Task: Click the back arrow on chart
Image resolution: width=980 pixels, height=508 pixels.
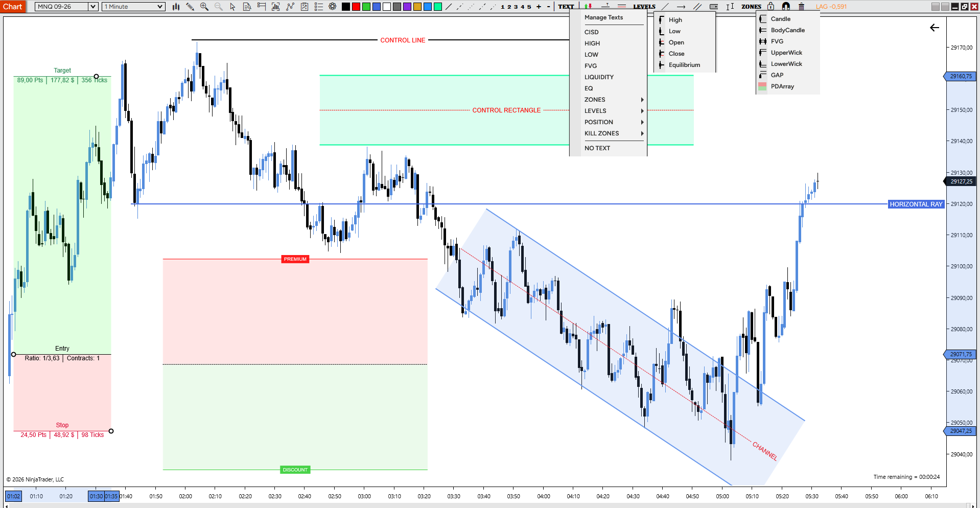Action: point(935,28)
